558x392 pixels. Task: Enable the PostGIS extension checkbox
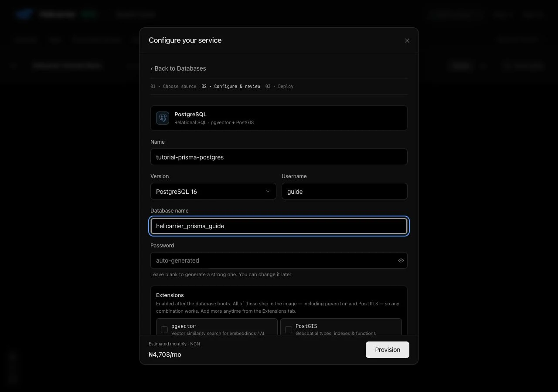coord(289,330)
